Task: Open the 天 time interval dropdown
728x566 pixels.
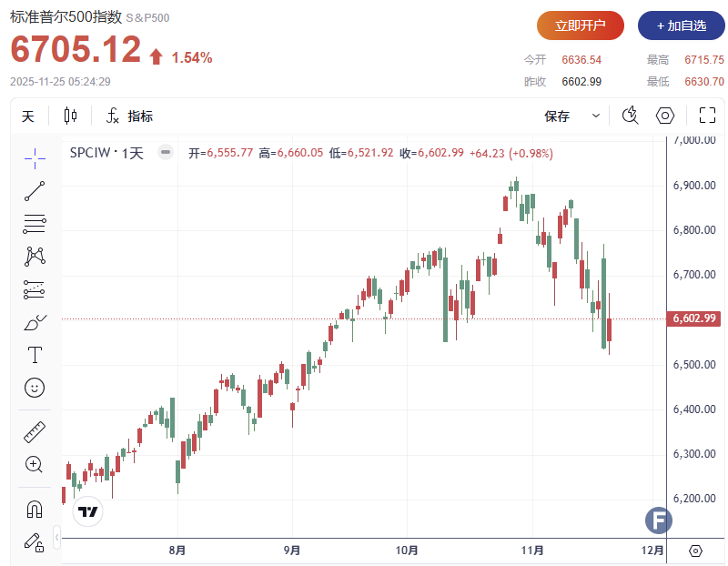Action: (x=28, y=116)
